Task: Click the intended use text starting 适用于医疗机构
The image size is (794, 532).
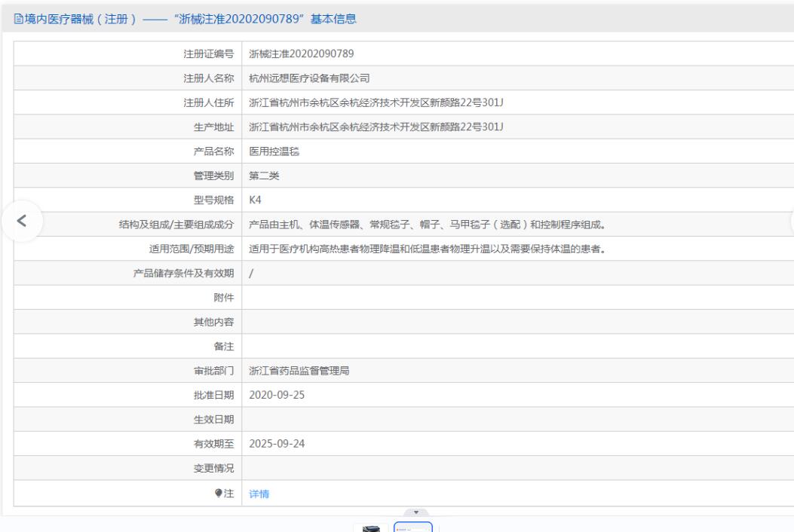Action: coord(428,249)
